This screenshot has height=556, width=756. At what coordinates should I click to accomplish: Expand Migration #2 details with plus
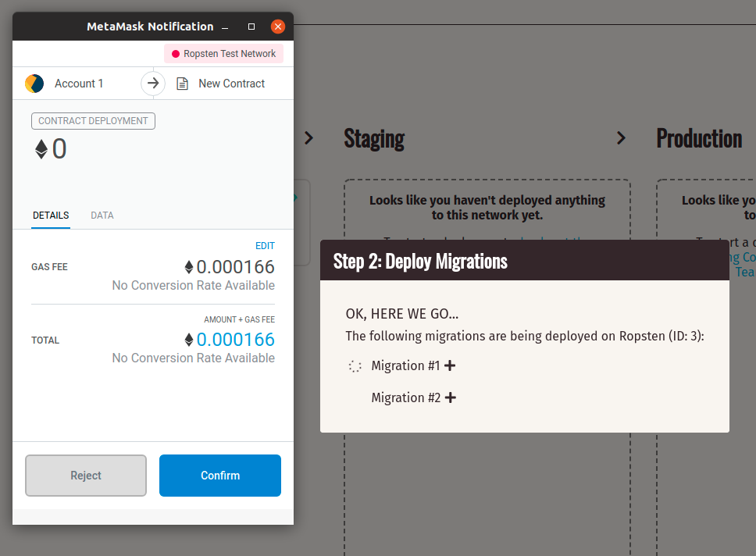point(450,397)
